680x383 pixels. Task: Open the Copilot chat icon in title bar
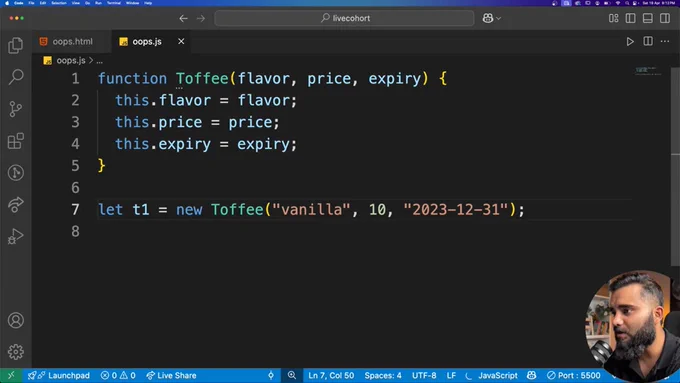pos(488,18)
